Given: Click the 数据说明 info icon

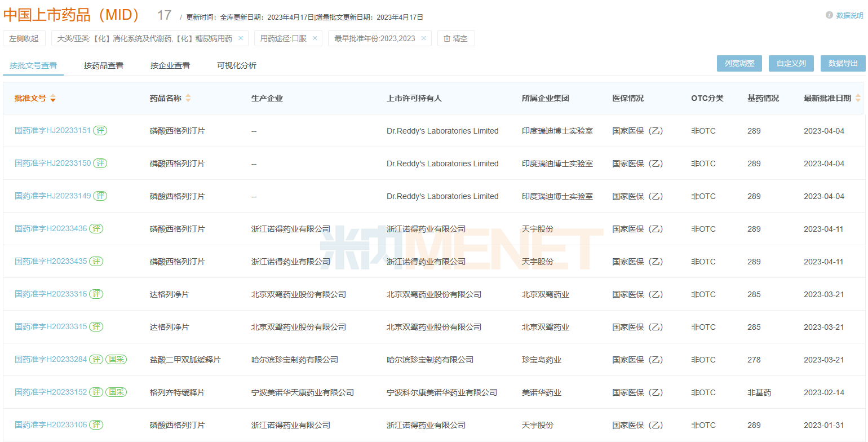Looking at the screenshot, I should (829, 15).
